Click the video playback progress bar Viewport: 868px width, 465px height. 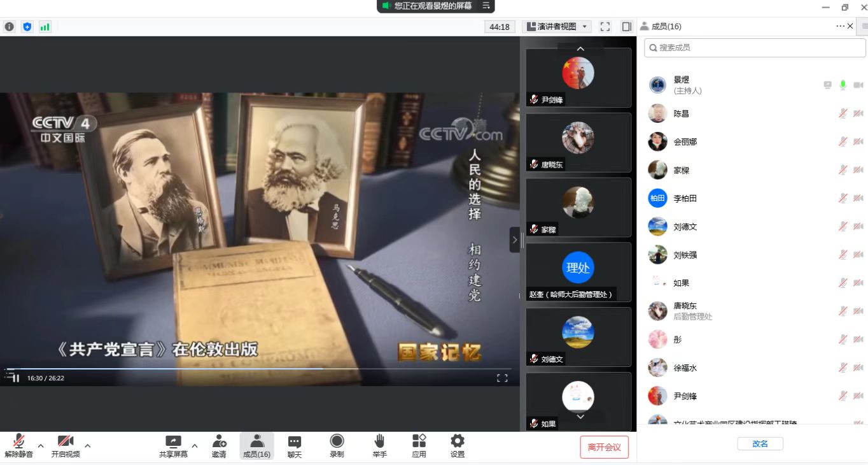click(x=255, y=368)
